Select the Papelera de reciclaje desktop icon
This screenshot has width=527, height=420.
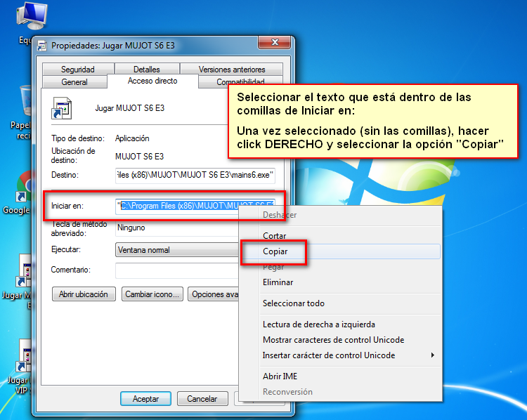[26, 101]
